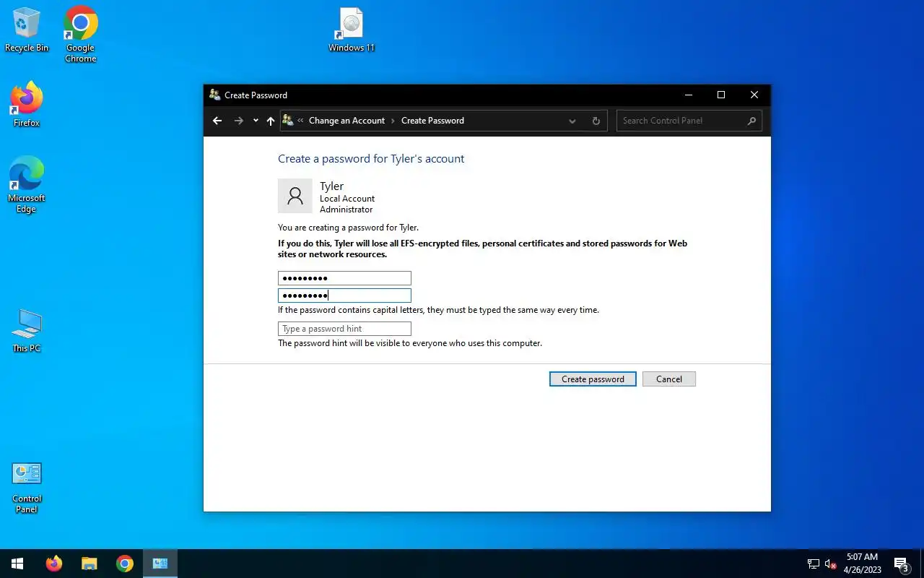Click the Create password button
Image resolution: width=924 pixels, height=578 pixels.
(593, 379)
